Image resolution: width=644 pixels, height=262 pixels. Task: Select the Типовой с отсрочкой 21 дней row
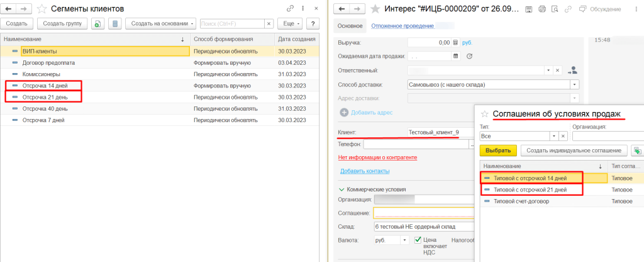click(530, 190)
